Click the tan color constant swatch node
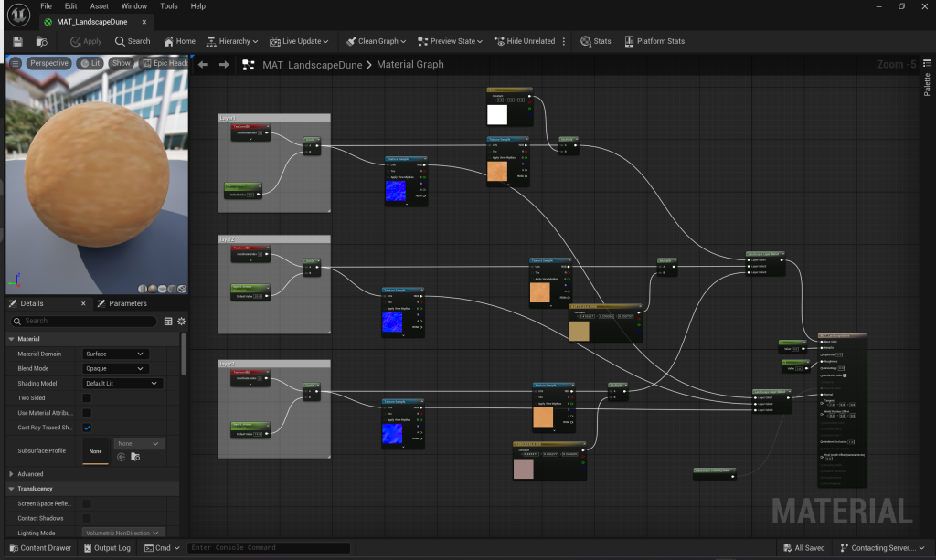Image resolution: width=936 pixels, height=560 pixels. pos(580,331)
